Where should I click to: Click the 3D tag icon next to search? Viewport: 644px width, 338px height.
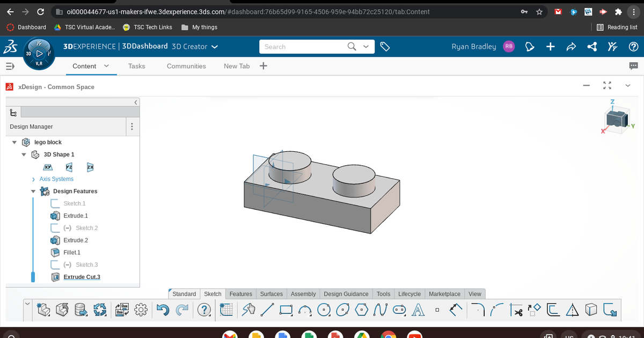(384, 47)
